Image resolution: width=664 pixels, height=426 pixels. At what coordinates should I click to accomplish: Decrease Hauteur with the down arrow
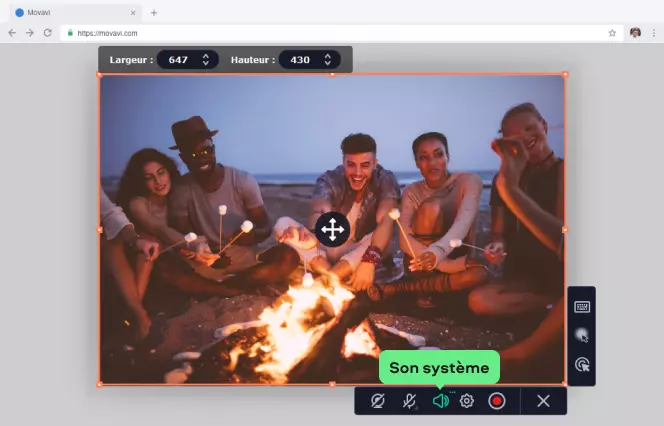pos(328,64)
